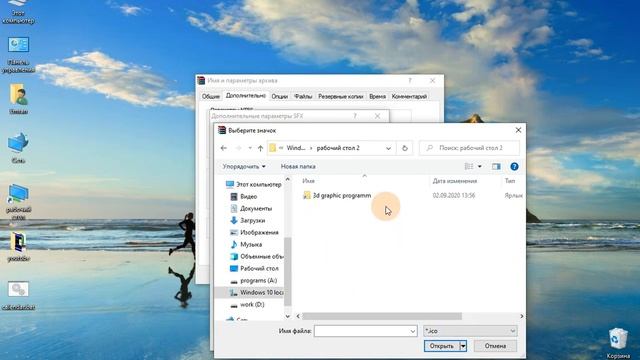Refresh the current folder view
The image size is (640, 360).
[x=404, y=148]
